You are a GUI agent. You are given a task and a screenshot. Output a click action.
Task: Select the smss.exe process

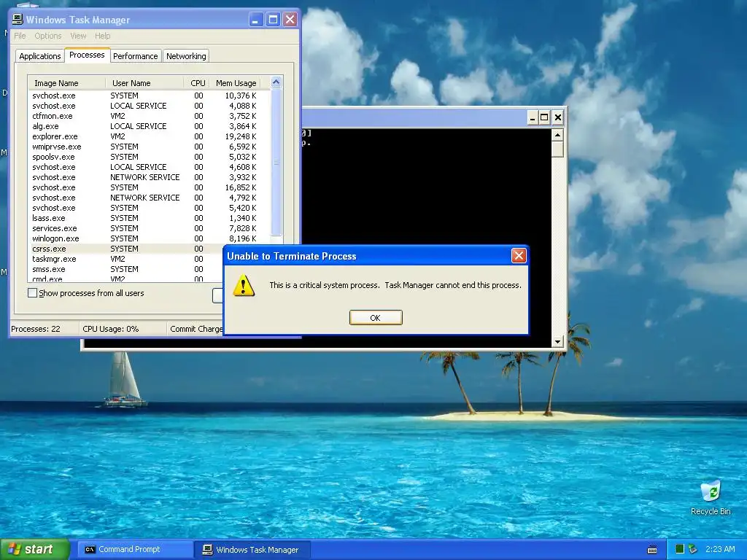[125, 269]
